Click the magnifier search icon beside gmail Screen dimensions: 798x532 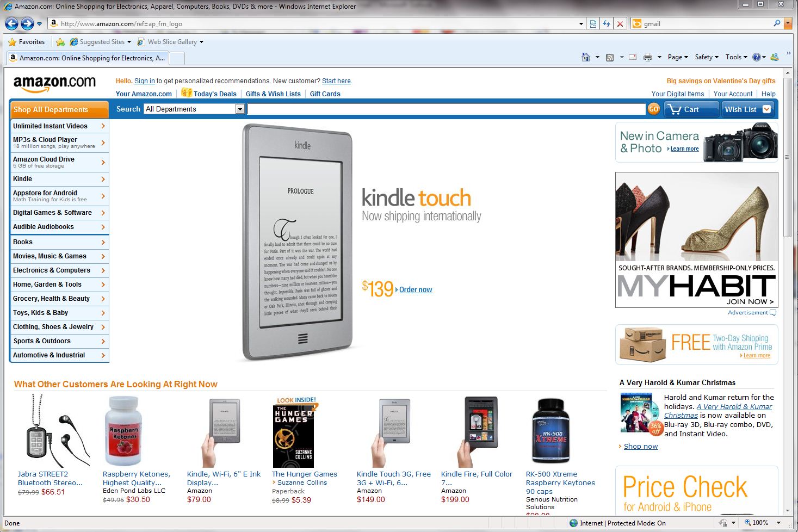click(x=777, y=23)
